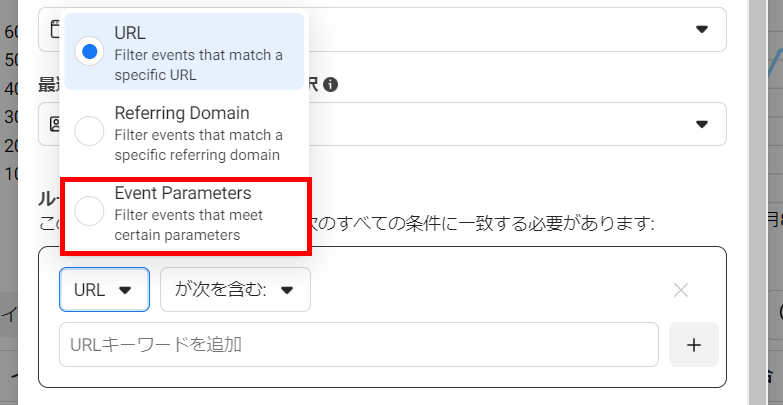Click the info icon beside the field label
783x405 pixels.
[330, 85]
